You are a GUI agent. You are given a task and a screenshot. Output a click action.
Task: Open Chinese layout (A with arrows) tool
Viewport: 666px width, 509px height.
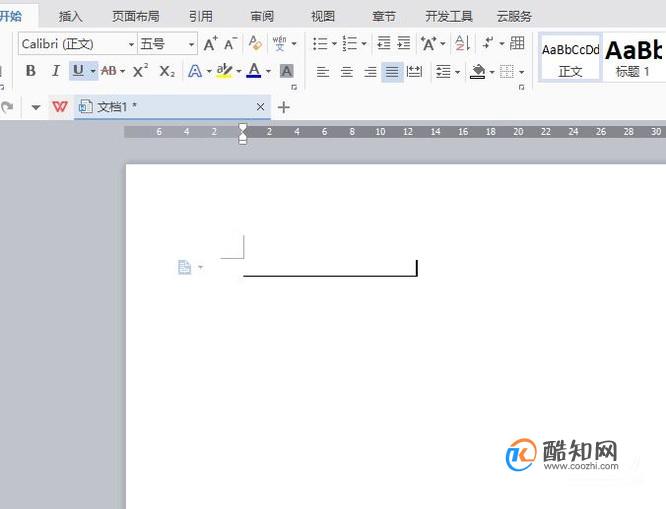[429, 43]
